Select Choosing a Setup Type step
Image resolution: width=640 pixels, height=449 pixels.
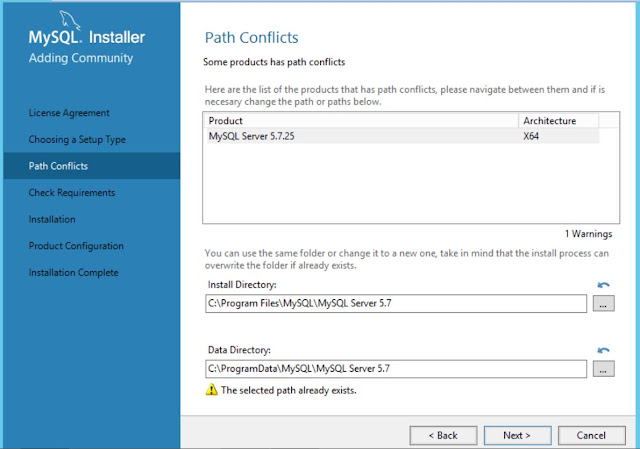point(77,140)
